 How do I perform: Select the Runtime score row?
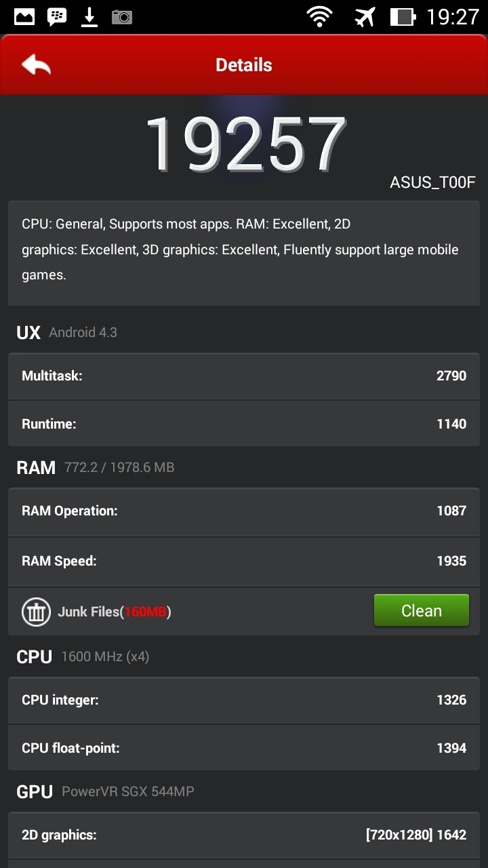pyautogui.click(x=244, y=424)
